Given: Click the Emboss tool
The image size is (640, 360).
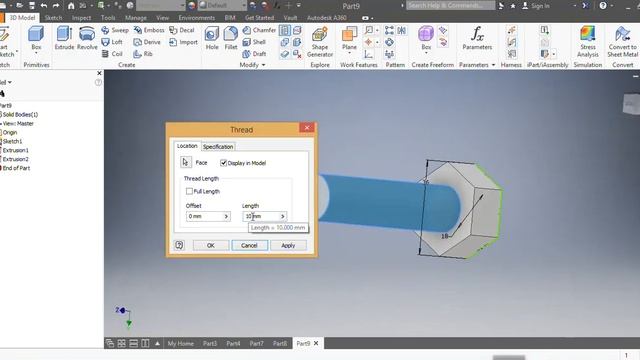Looking at the screenshot, I should coord(149,30).
